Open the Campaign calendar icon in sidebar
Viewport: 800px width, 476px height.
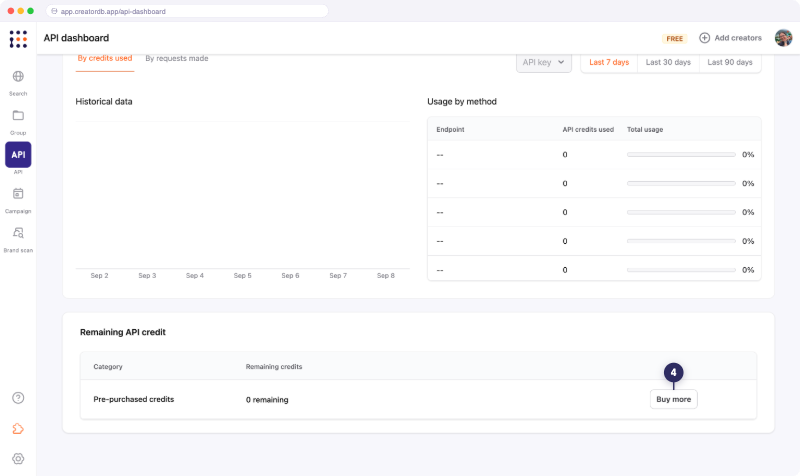18,194
